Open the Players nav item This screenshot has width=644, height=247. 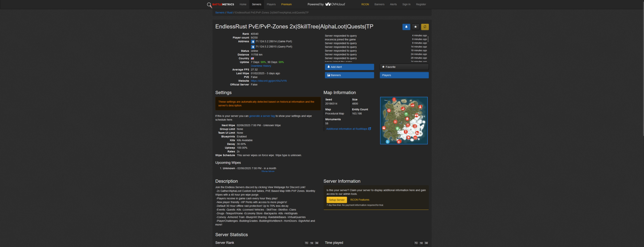click(x=271, y=4)
